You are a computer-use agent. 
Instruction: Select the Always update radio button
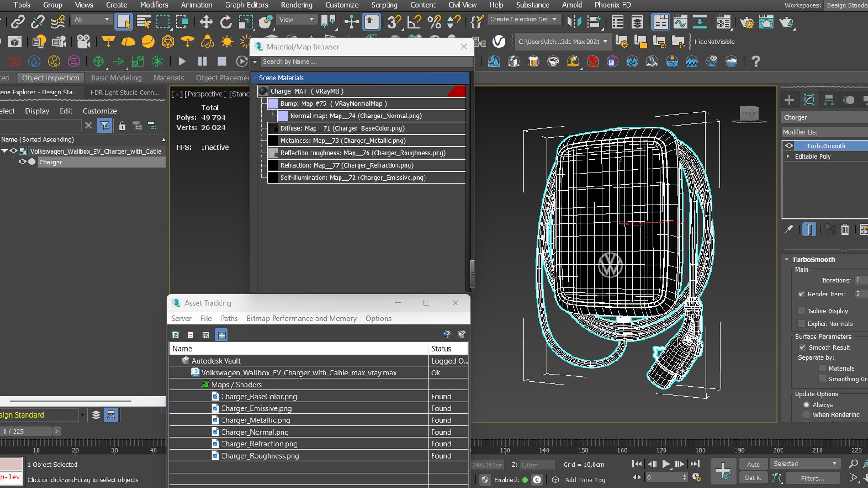(x=806, y=405)
